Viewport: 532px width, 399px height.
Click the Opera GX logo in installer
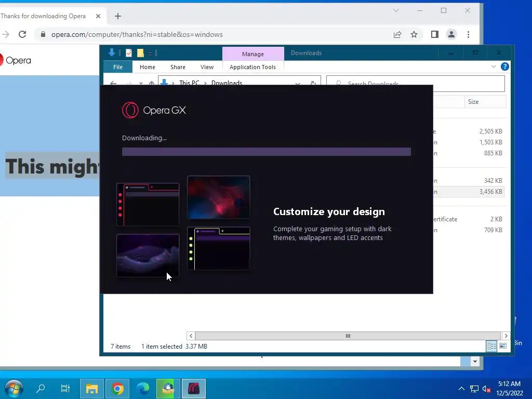[154, 110]
